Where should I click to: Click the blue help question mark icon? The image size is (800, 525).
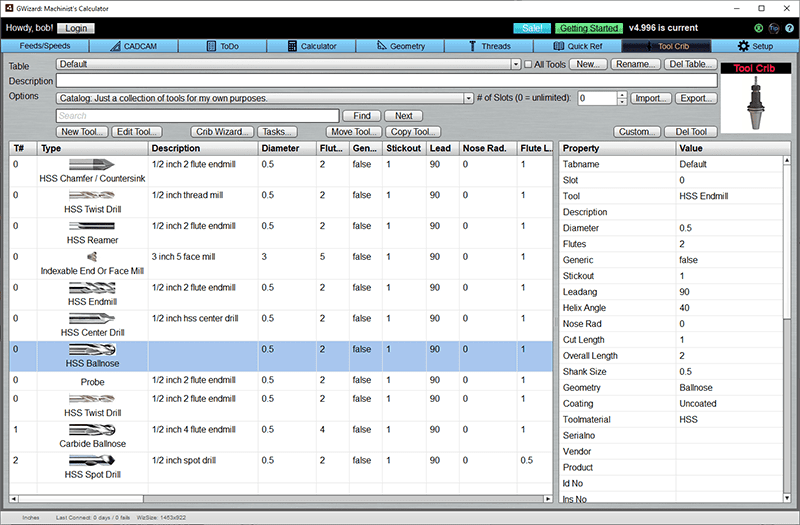point(789,29)
